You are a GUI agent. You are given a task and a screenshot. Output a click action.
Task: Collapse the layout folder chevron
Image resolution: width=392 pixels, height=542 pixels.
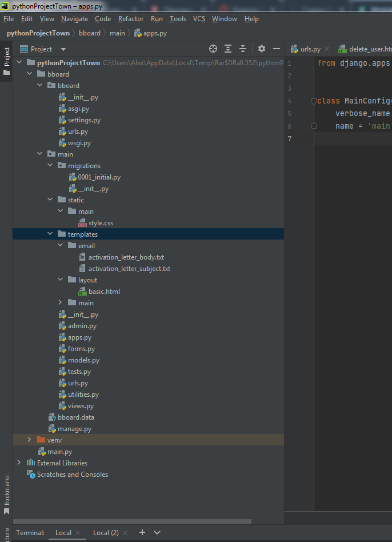click(x=61, y=280)
